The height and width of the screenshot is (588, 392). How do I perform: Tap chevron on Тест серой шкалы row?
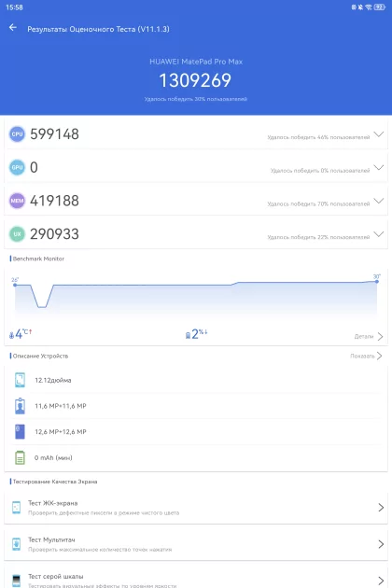pos(381,581)
